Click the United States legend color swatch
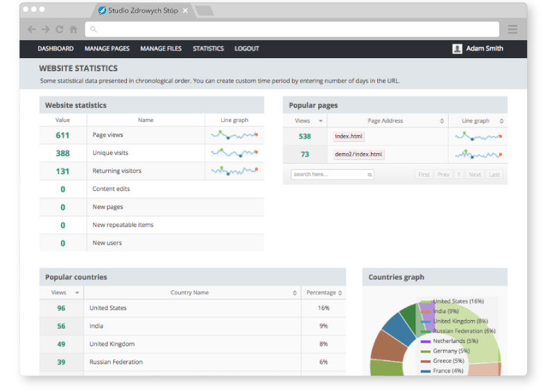 point(426,302)
